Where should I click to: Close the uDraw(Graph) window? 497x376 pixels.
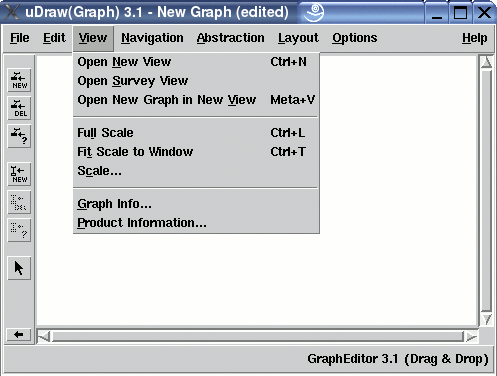[x=484, y=13]
